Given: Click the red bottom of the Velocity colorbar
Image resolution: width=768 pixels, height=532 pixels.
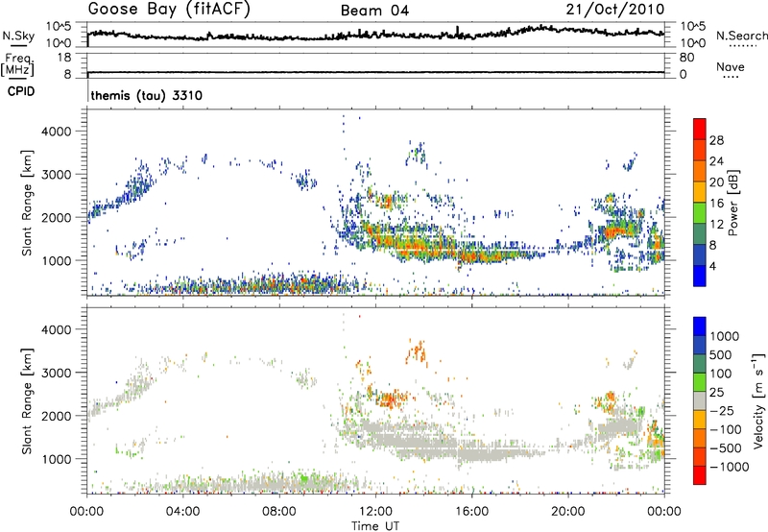Looking at the screenshot, I should pyautogui.click(x=700, y=475).
